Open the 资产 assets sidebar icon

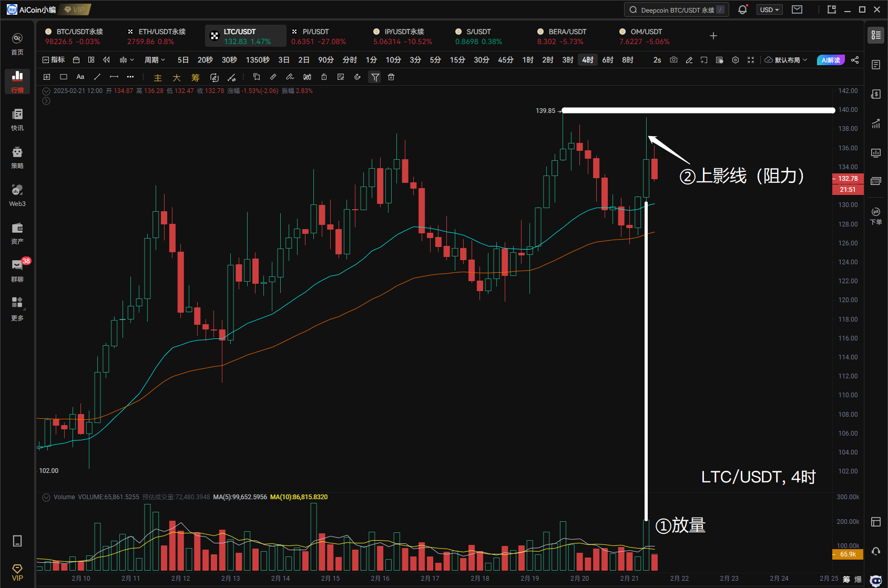point(17,233)
